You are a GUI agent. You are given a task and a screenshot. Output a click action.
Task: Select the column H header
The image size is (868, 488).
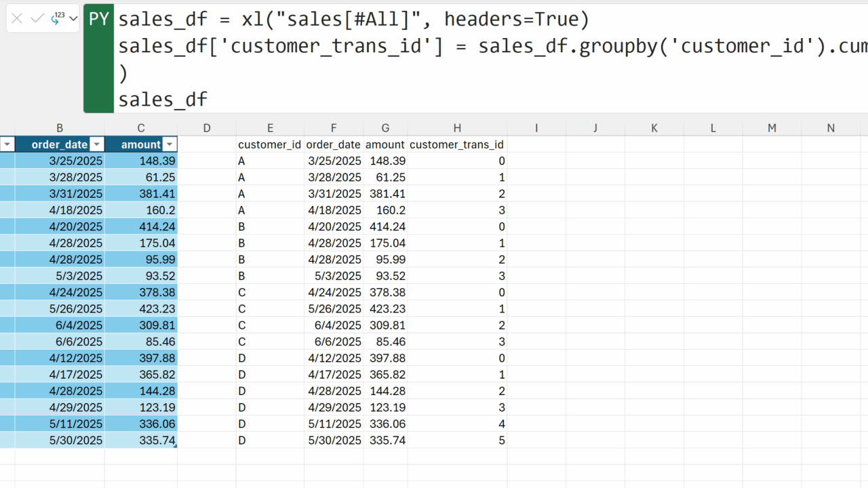tap(457, 127)
